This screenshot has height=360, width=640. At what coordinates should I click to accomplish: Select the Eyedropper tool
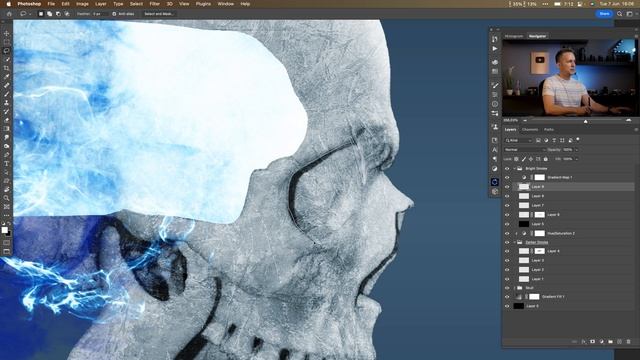7,77
